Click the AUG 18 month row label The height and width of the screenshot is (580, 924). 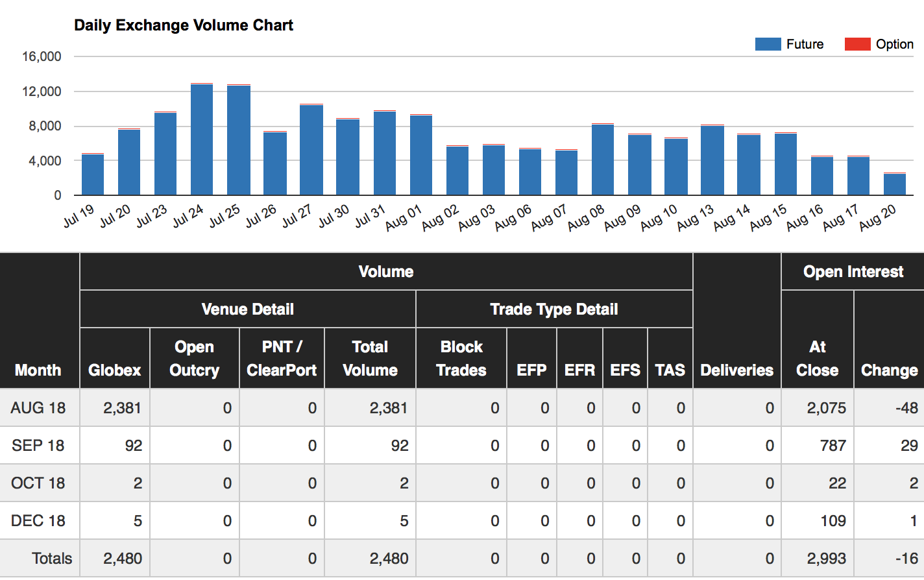[38, 408]
